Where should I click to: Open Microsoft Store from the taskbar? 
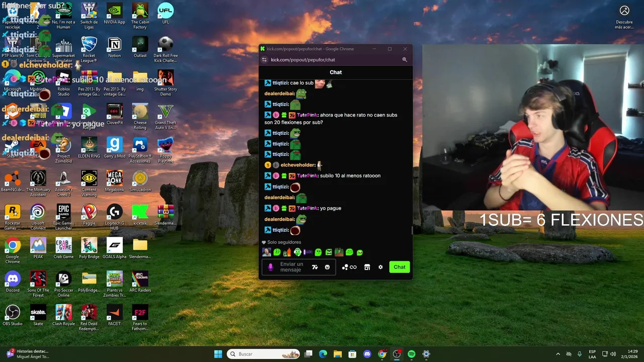352,354
